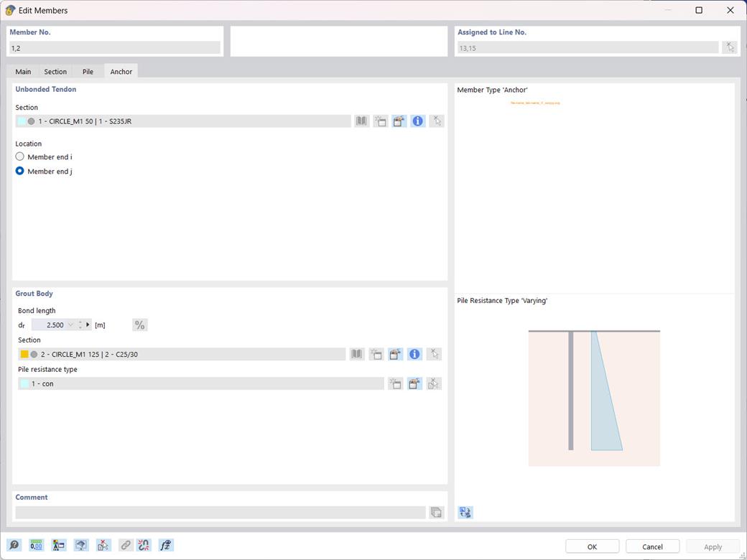Show section info for Unbonded Tendon
Image resolution: width=747 pixels, height=560 pixels.
click(x=418, y=121)
